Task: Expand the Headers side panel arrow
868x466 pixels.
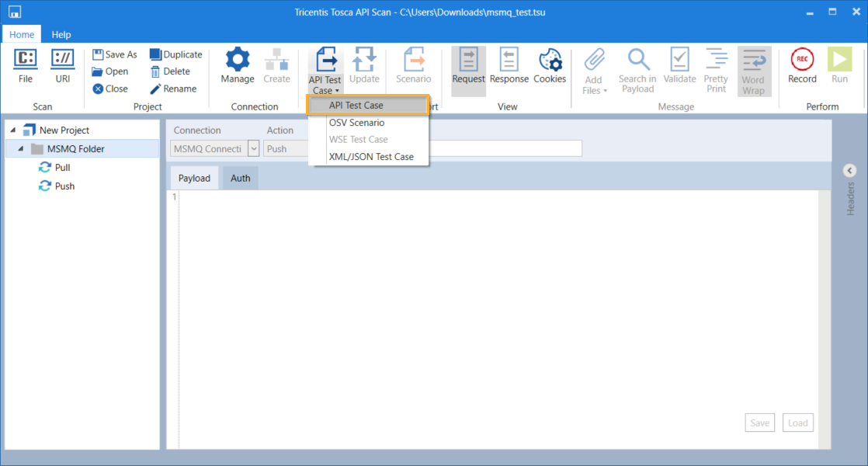Action: coord(849,171)
